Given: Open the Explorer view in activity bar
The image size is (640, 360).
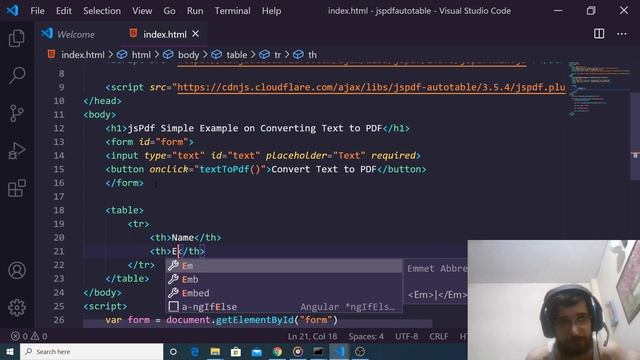Looking at the screenshot, I should [x=17, y=38].
